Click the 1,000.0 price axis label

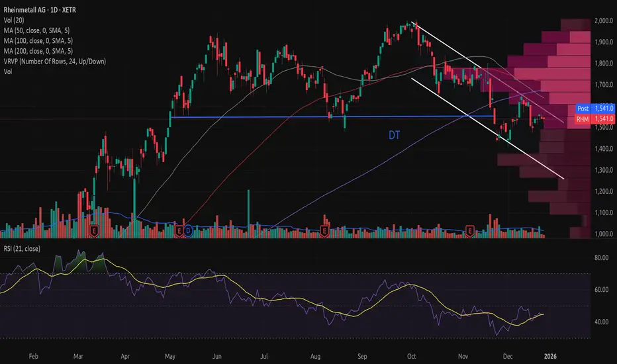[x=604, y=234]
